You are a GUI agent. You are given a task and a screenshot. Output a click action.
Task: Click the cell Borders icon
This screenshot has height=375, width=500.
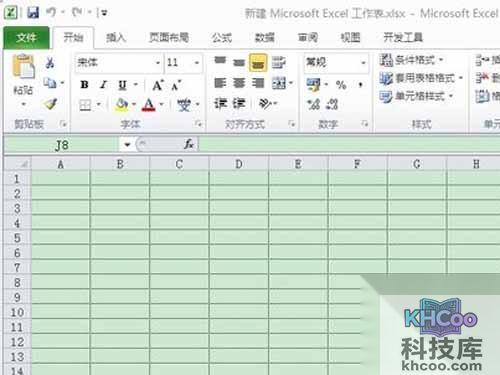coord(85,105)
